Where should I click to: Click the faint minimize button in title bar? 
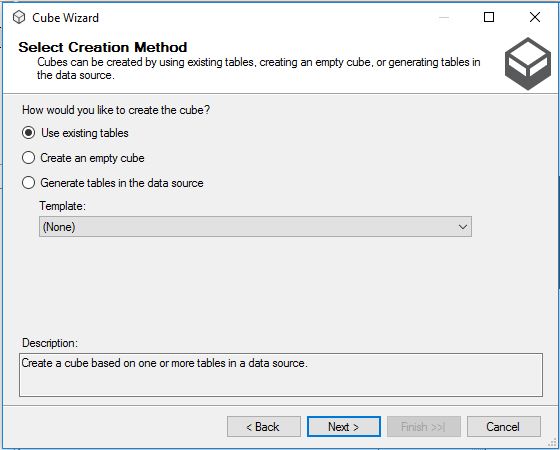pyautogui.click(x=444, y=17)
